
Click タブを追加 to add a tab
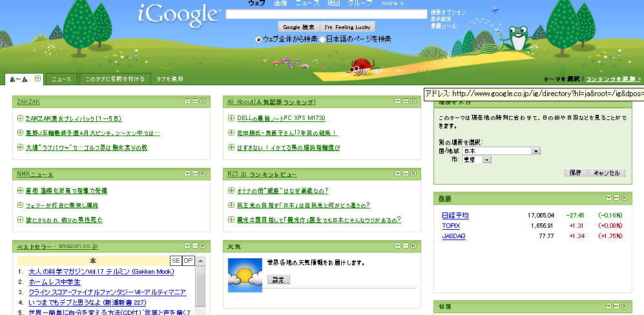pos(170,79)
